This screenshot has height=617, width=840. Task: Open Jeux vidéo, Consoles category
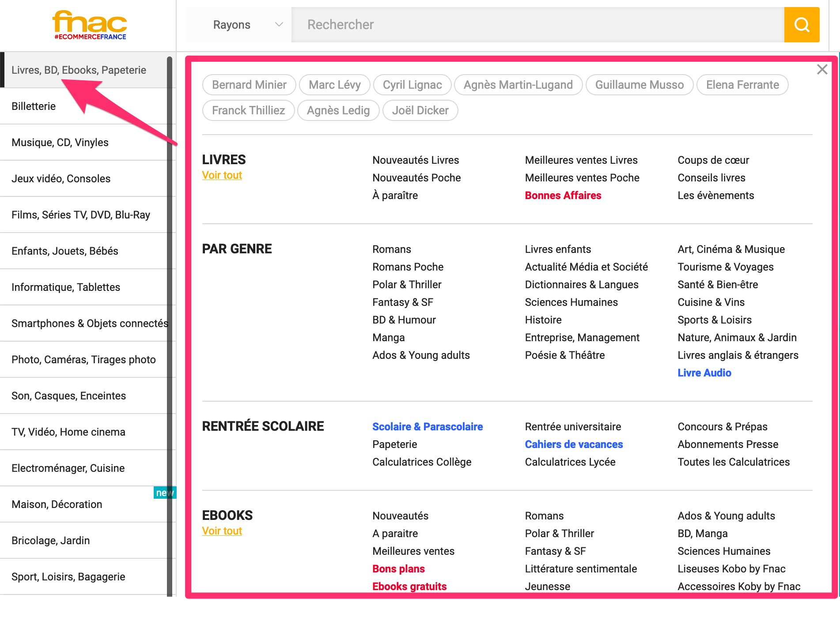[x=61, y=179]
